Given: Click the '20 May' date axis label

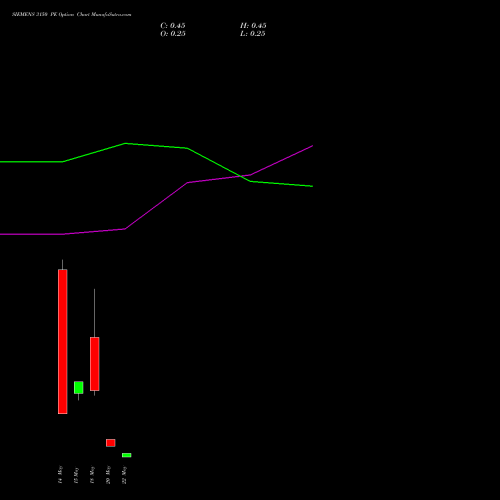Looking at the screenshot, I should click(x=108, y=475).
